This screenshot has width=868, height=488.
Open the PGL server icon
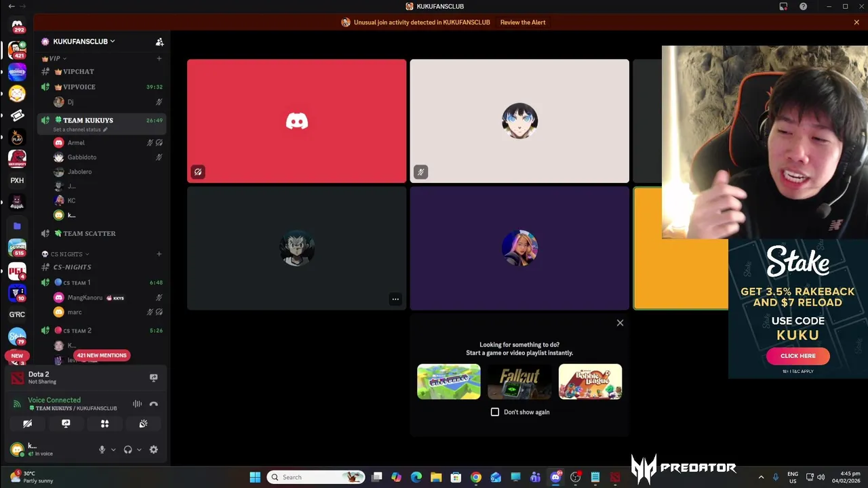(x=17, y=270)
